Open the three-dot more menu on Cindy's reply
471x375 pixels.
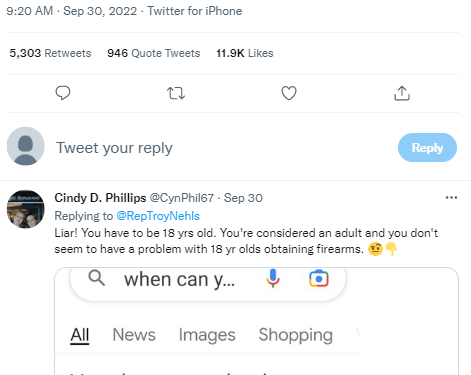[451, 198]
